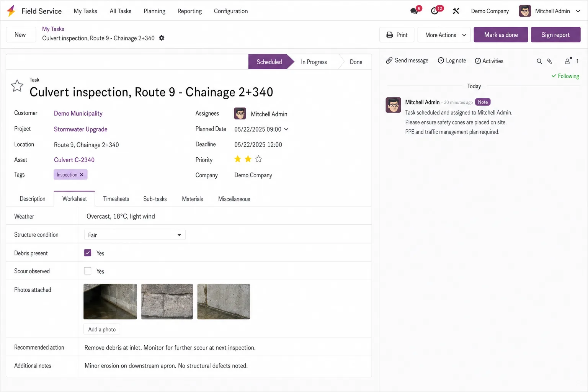Click the Weather input field
Screen dimensions: 588x392
(225, 216)
